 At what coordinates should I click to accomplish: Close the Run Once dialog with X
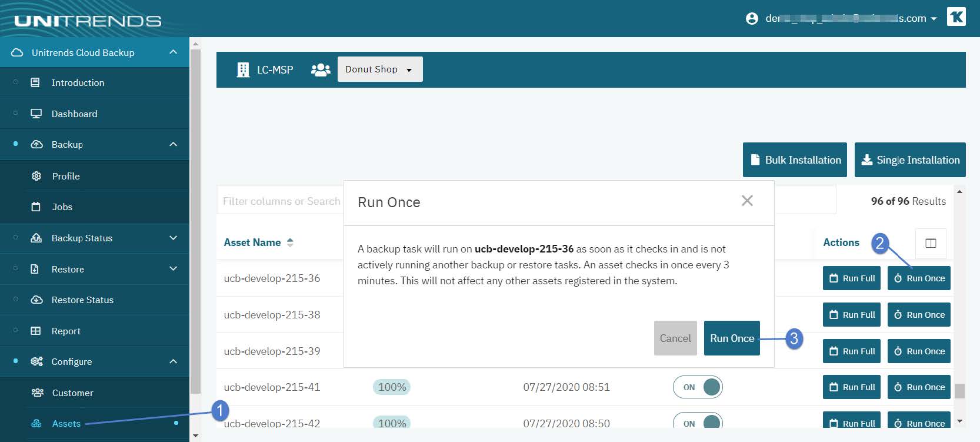coord(747,201)
